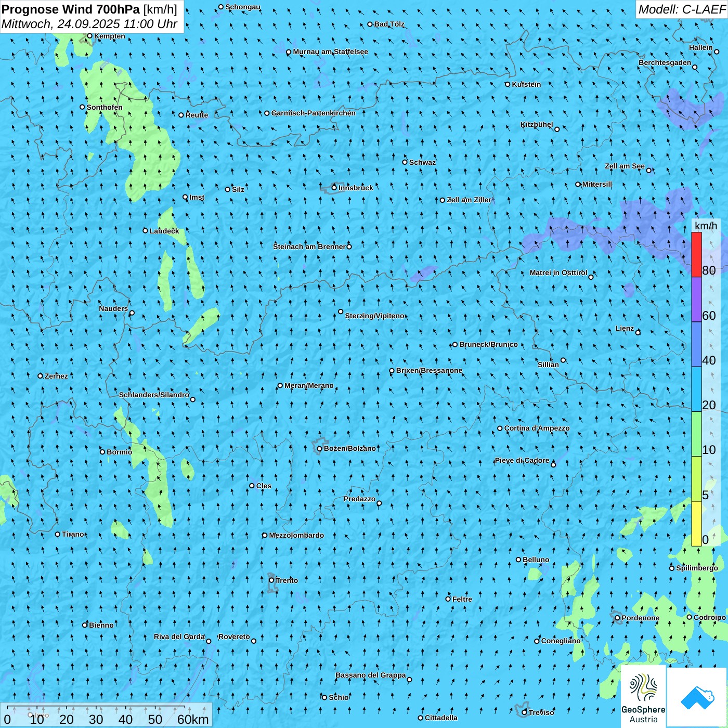The height and width of the screenshot is (728, 728).
Task: Click the 'km/h' legend heading
Action: [706, 226]
